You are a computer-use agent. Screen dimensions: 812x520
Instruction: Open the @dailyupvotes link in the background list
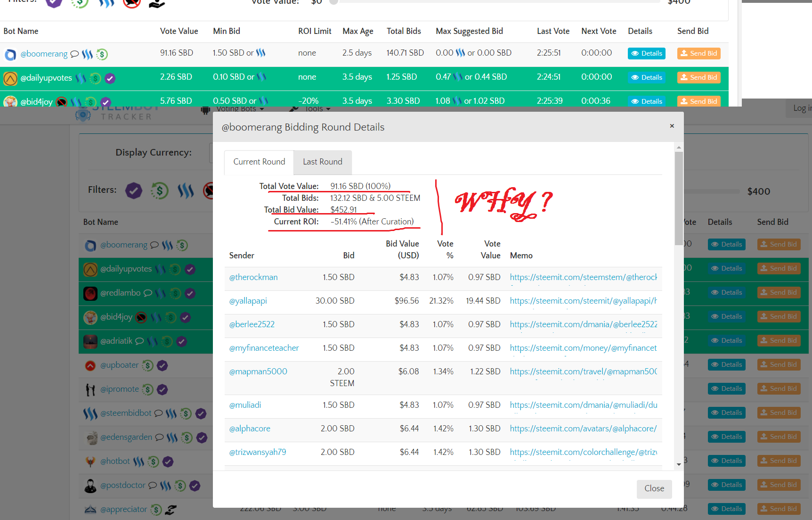click(126, 269)
